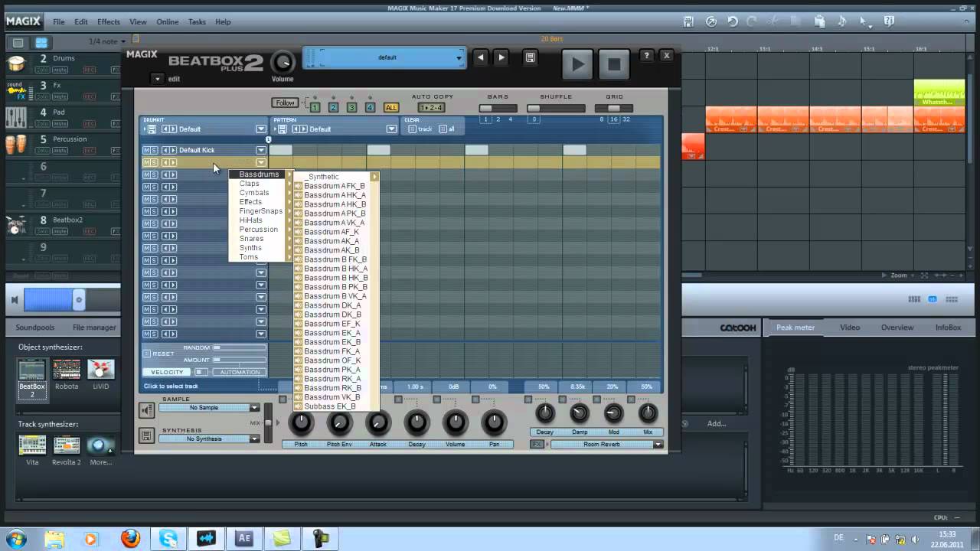The image size is (980, 551).
Task: Click the sample speaker preview icon
Action: point(146,411)
